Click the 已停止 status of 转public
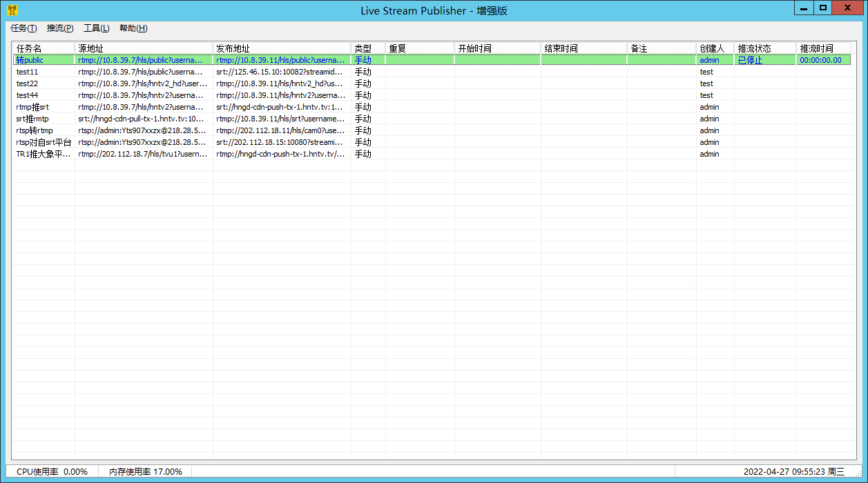Viewport: 868px width, 483px height. point(750,60)
